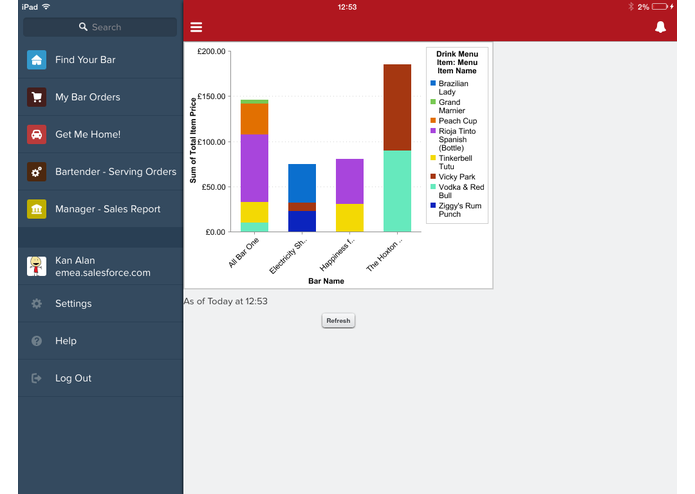Click the Manager Sales Report bank icon
Screen dimensions: 695x494
[x=36, y=209]
